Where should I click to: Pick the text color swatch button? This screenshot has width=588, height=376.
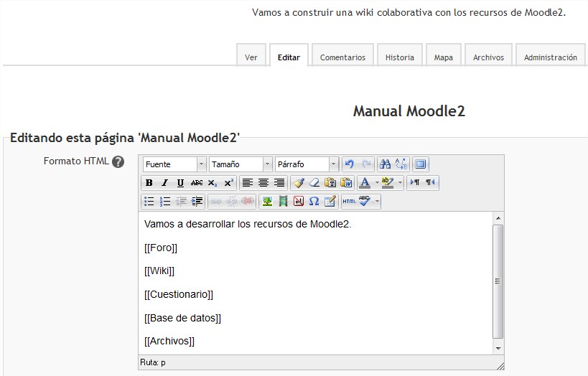pos(365,183)
